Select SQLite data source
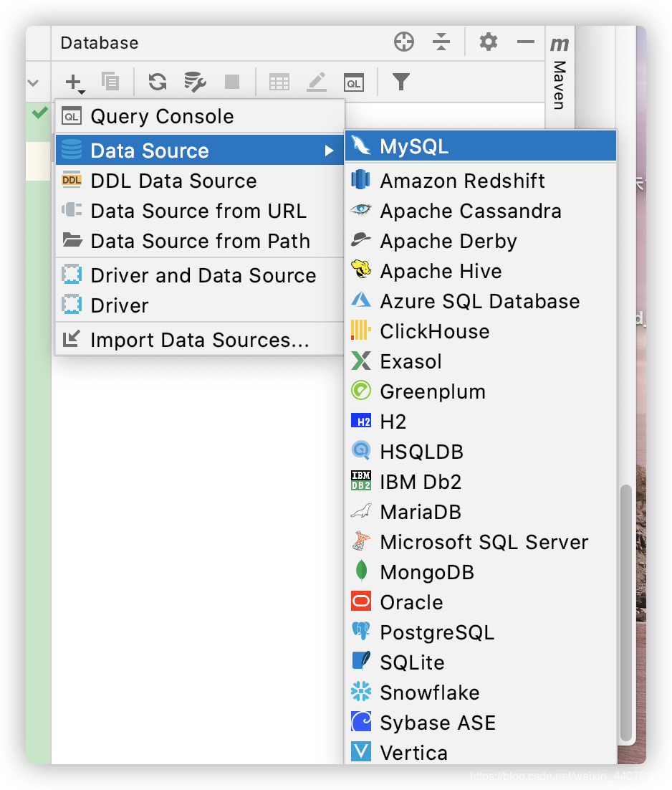The width and height of the screenshot is (672, 790). tap(481, 662)
